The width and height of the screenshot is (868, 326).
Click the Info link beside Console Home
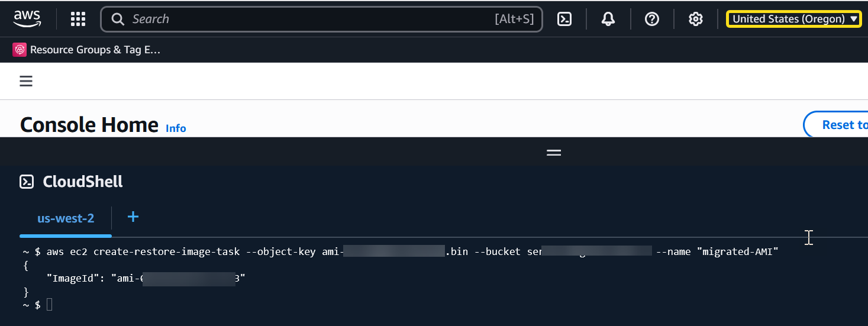coord(176,128)
